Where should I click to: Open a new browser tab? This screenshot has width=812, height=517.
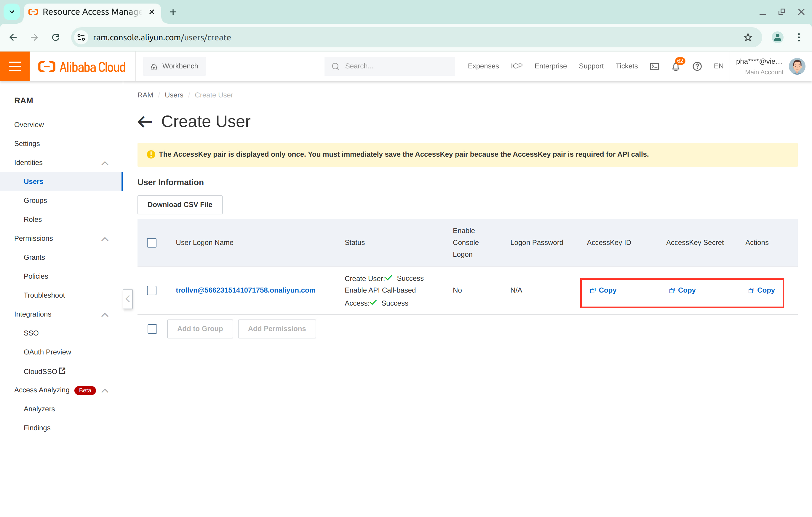pyautogui.click(x=173, y=12)
